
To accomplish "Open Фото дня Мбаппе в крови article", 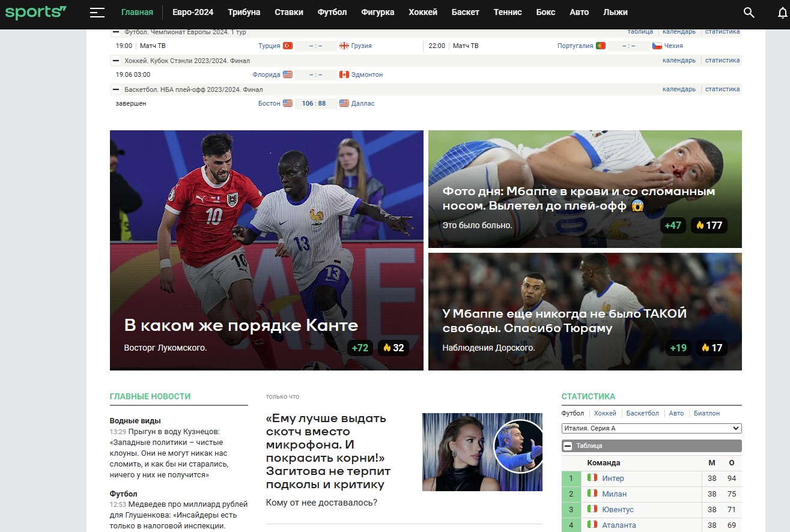I will pos(579,199).
